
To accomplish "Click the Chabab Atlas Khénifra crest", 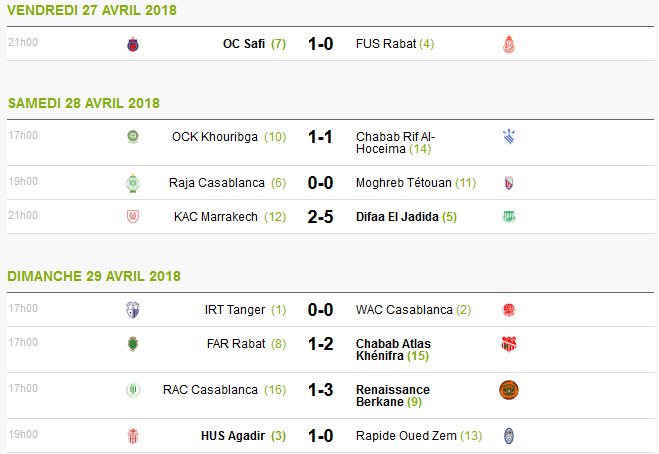I will tap(509, 344).
